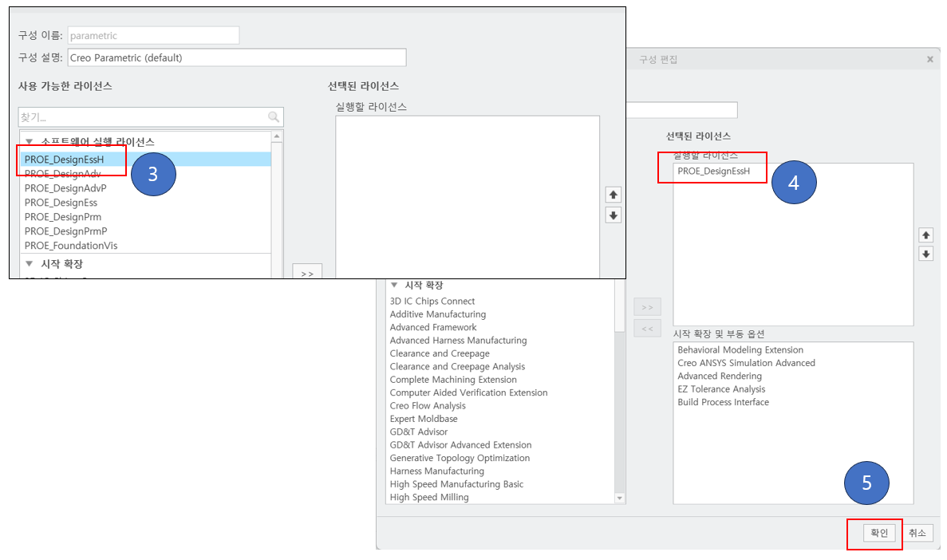
Task: Collapse the 시작 확장 group in main dialog
Action: [x=394, y=285]
